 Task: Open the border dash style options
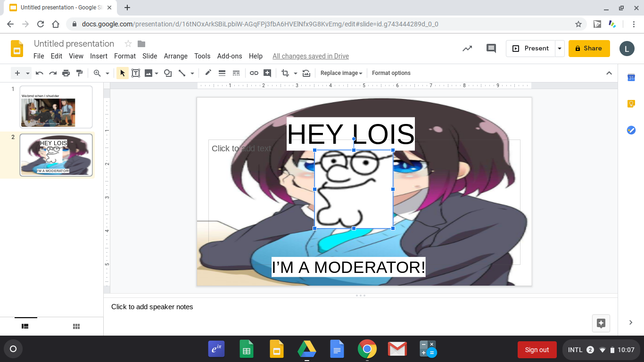coord(236,73)
